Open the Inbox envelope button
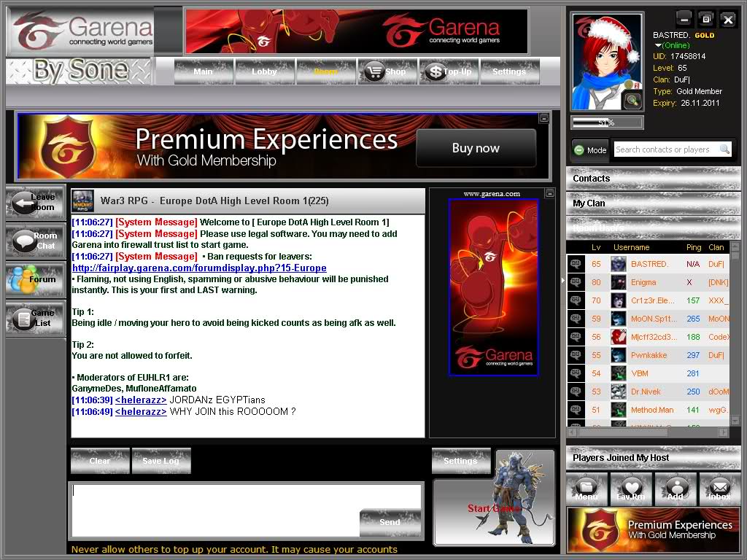This screenshot has height=560, width=747. (x=719, y=489)
